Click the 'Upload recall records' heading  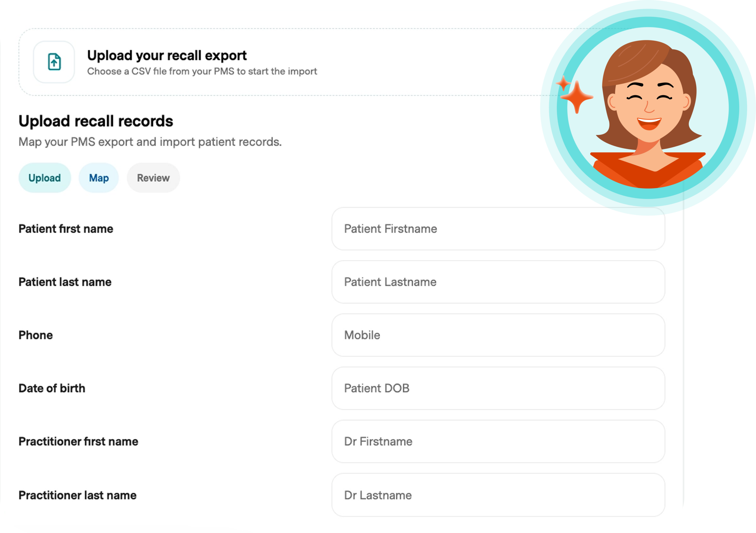pos(96,121)
